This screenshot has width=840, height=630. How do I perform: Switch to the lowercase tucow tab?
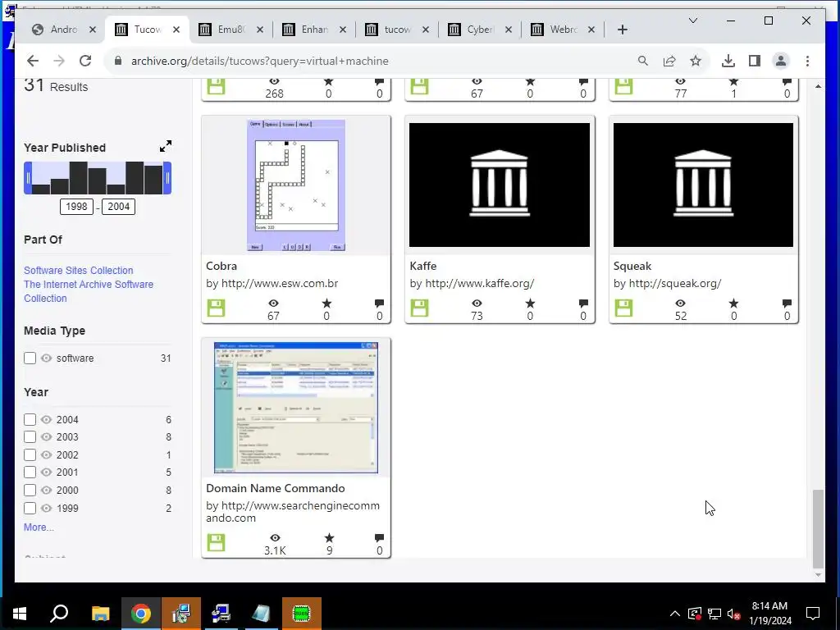pyautogui.click(x=397, y=30)
